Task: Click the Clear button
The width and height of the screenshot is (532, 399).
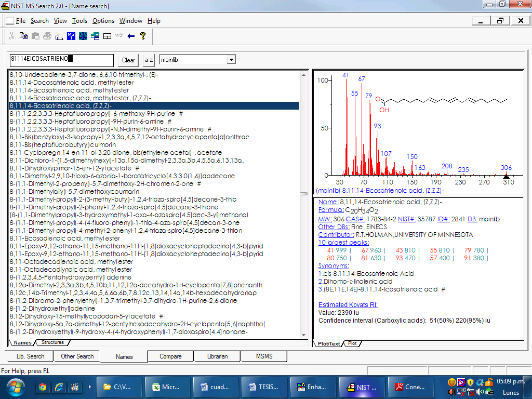Action: coord(129,60)
